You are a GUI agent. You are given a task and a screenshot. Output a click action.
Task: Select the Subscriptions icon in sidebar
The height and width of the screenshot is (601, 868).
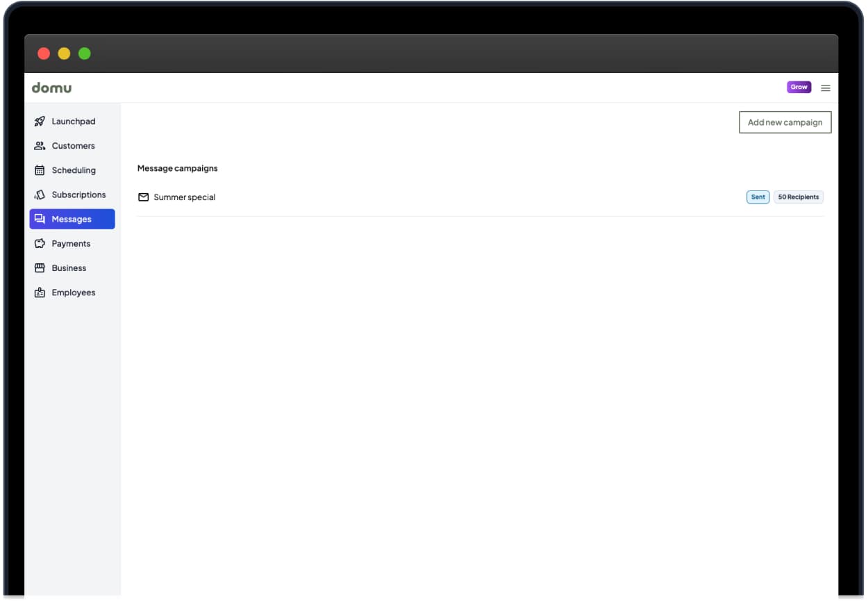(x=40, y=195)
